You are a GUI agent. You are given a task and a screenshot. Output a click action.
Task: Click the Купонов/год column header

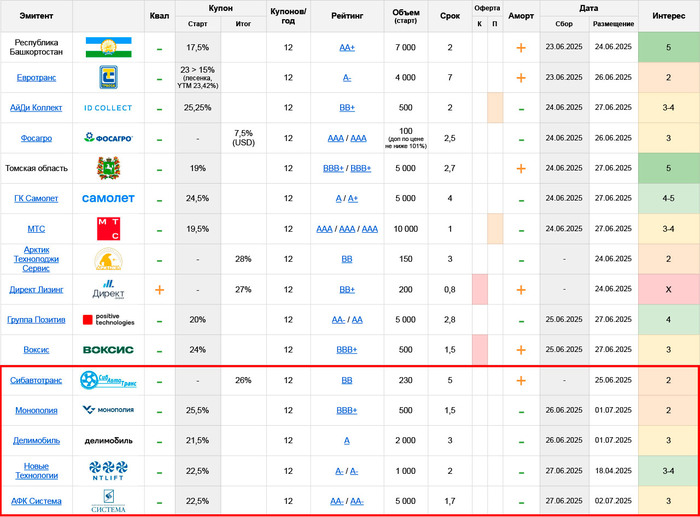288,16
